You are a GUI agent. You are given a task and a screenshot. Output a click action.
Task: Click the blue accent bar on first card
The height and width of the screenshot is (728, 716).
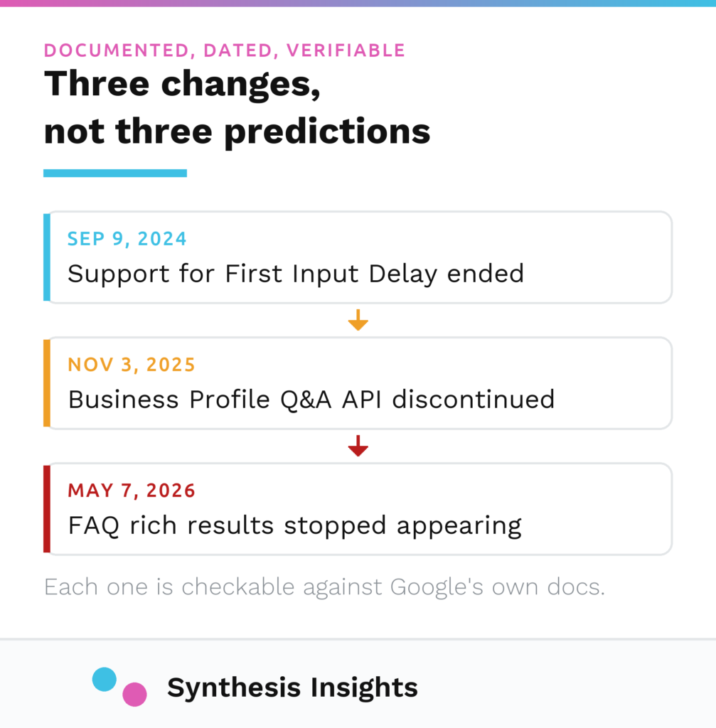point(47,257)
